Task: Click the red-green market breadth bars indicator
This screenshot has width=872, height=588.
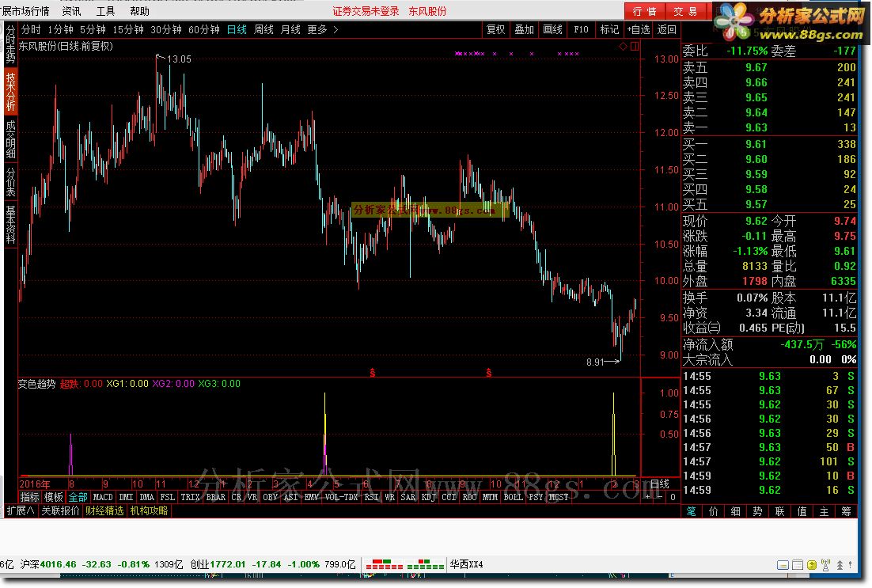Action: point(404,564)
